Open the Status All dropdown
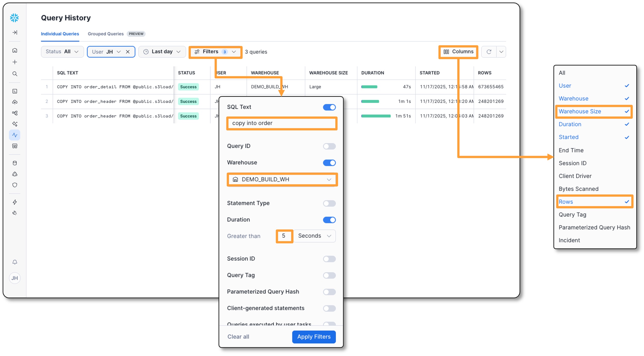 62,52
